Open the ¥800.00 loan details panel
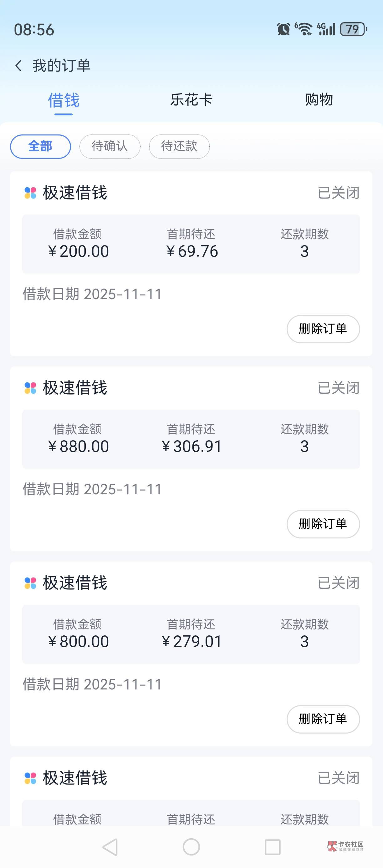383x868 pixels. [191, 634]
